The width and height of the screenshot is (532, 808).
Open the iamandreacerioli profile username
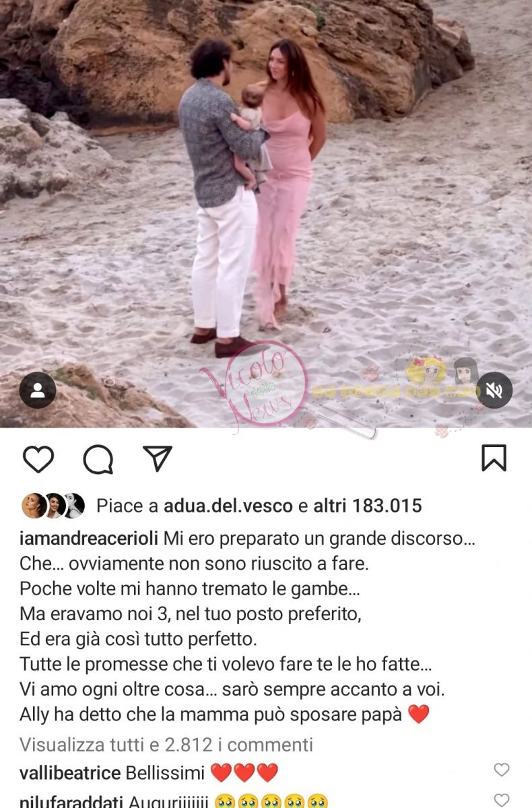89,539
